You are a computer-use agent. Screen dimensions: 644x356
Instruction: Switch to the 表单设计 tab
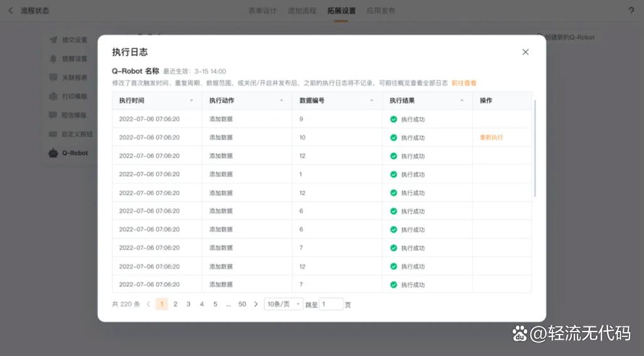click(263, 11)
